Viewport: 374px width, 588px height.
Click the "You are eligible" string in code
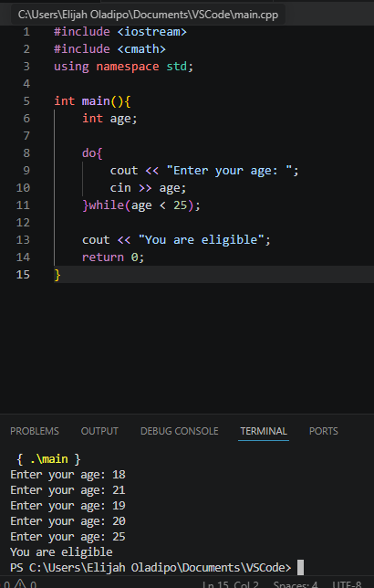click(x=201, y=240)
